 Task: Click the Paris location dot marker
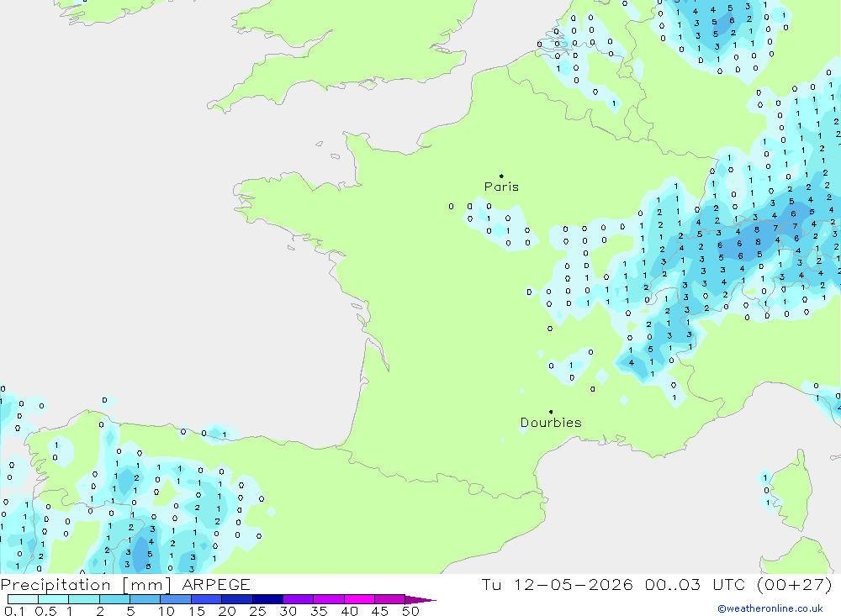[x=501, y=176]
